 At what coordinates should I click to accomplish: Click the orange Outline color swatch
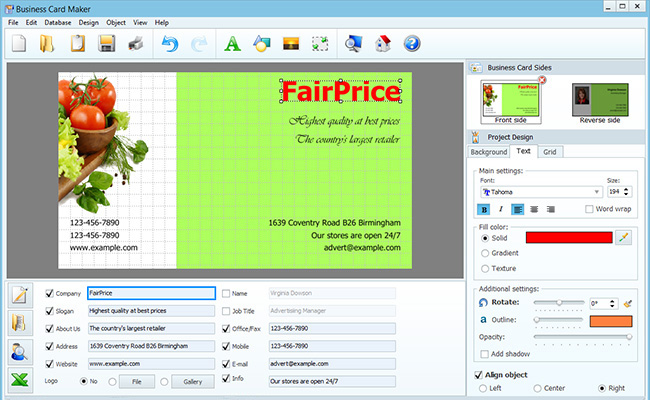[x=610, y=320]
